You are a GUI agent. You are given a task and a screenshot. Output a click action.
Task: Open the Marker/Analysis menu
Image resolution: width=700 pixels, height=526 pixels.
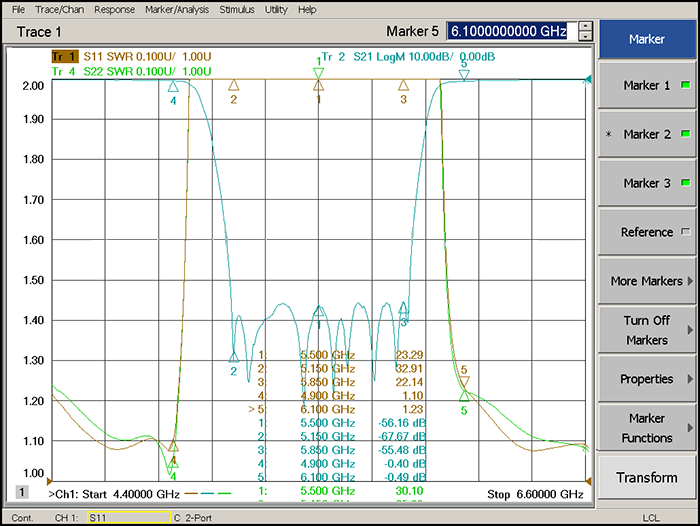click(177, 9)
